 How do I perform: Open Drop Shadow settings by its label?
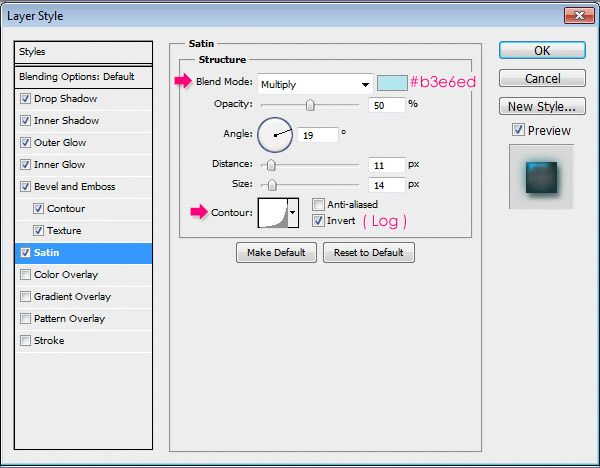tap(65, 99)
